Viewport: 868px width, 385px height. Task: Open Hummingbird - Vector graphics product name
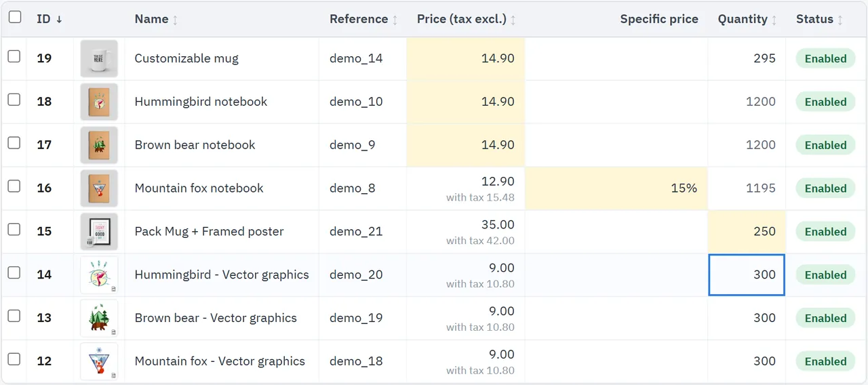pos(222,275)
